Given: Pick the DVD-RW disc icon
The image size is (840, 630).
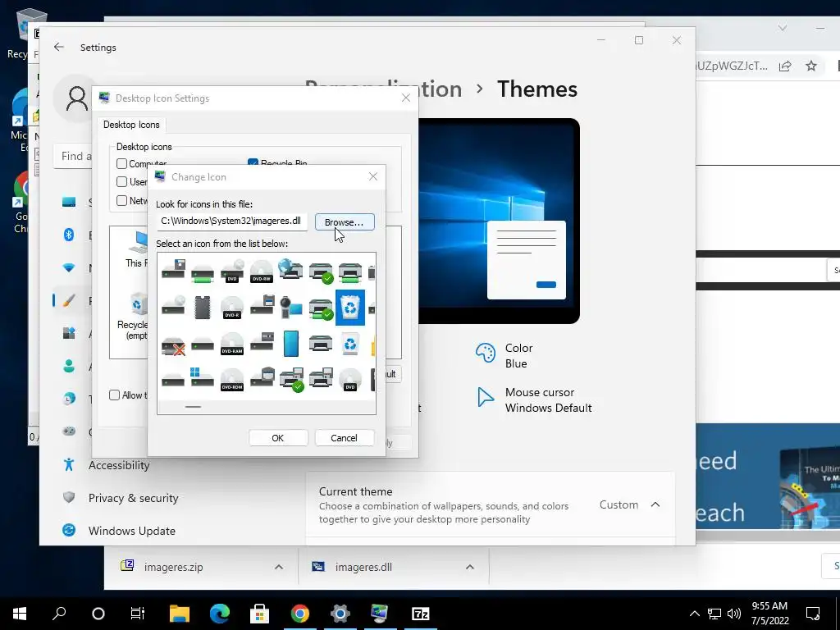Looking at the screenshot, I should [x=262, y=271].
